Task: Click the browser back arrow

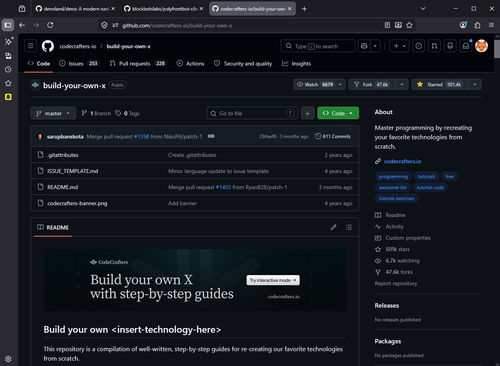Action: [22, 25]
